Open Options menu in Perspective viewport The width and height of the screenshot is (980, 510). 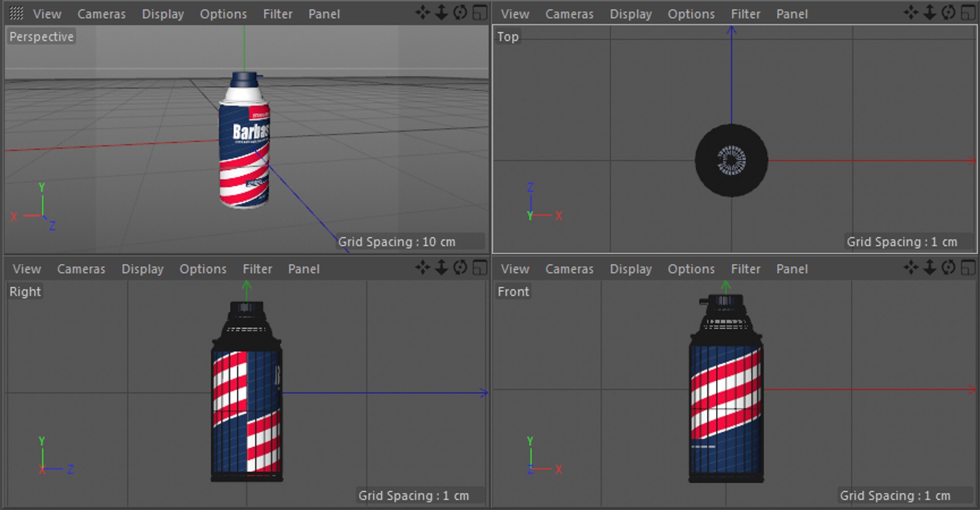(x=223, y=14)
